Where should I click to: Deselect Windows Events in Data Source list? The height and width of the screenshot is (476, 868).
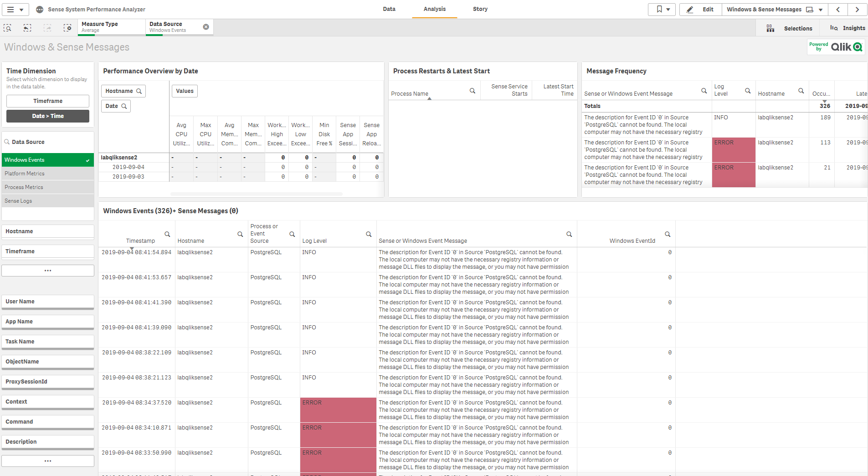pyautogui.click(x=47, y=159)
